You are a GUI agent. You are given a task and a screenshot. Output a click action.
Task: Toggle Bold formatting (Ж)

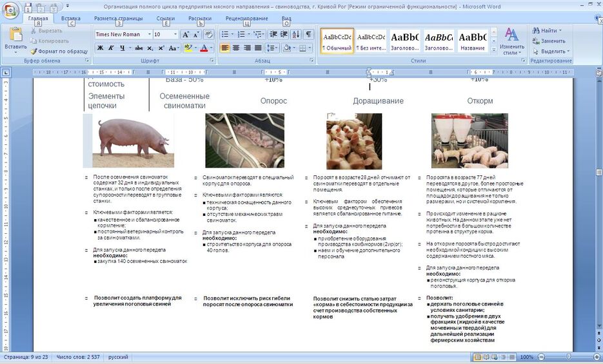point(101,48)
